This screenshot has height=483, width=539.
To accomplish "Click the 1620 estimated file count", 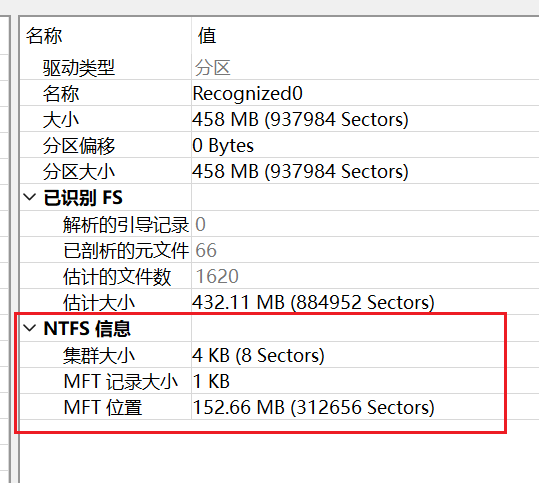I will tap(217, 276).
